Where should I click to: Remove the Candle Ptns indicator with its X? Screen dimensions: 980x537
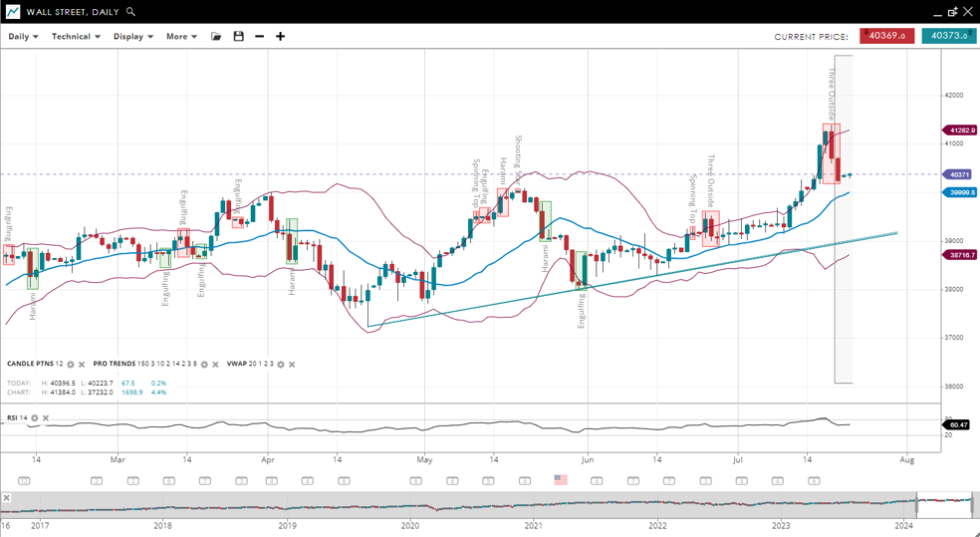[82, 365]
